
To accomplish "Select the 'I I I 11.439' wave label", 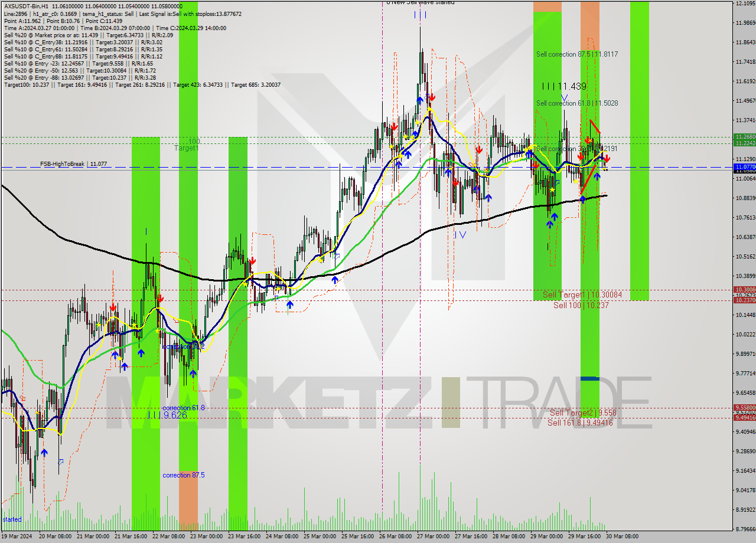I will [x=564, y=87].
